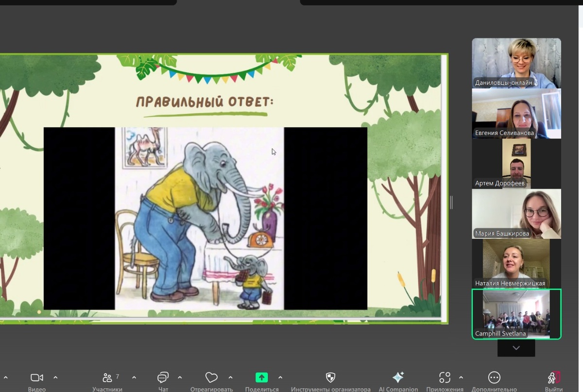Expand reactions options chevron
This screenshot has width=583, height=392.
tap(230, 377)
